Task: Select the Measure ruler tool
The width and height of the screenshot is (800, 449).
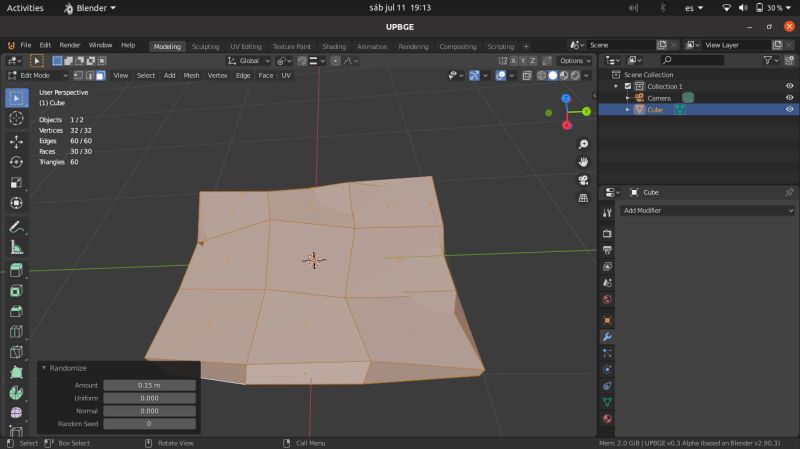Action: point(16,247)
